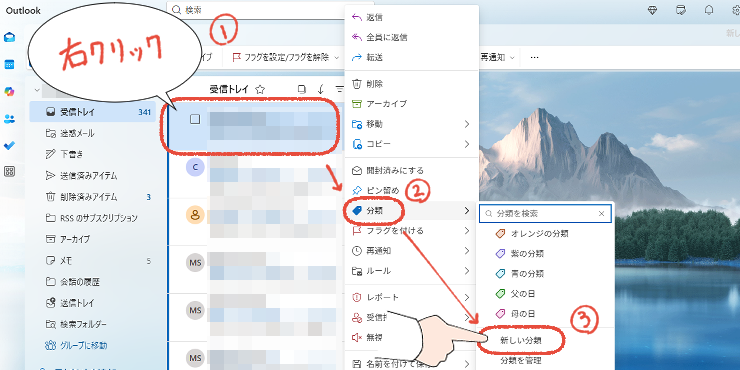Select 受信トレイ folder in sidebar

(x=92, y=112)
